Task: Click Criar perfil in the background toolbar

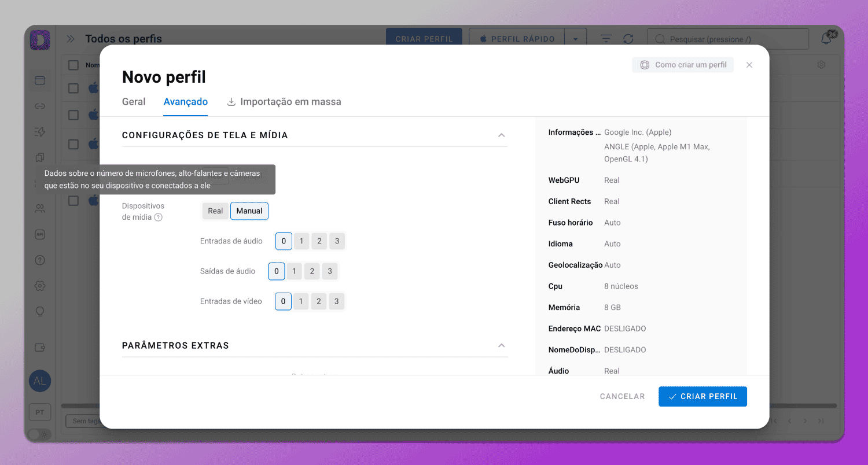Action: (x=424, y=39)
